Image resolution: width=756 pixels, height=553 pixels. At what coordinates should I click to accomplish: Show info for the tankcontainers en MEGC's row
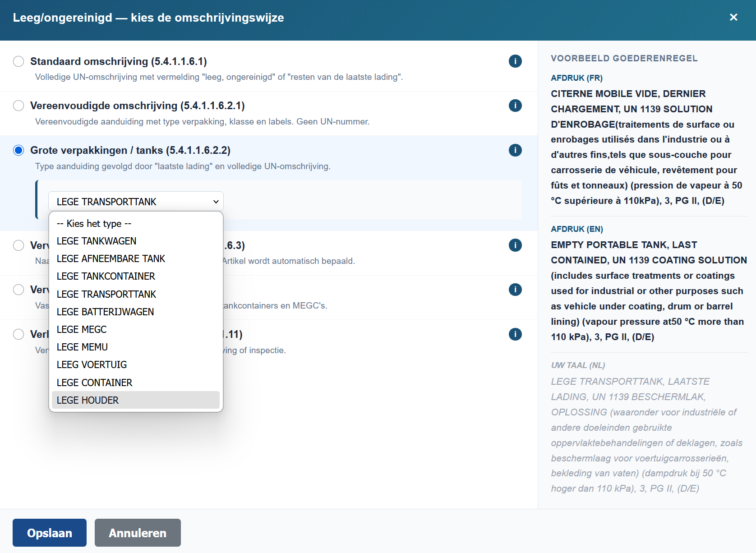tap(515, 290)
